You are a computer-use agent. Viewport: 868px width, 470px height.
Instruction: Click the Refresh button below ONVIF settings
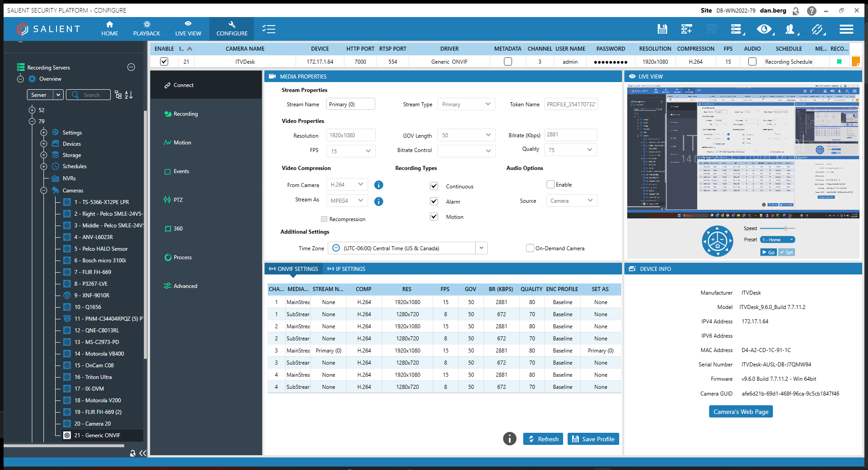(543, 439)
